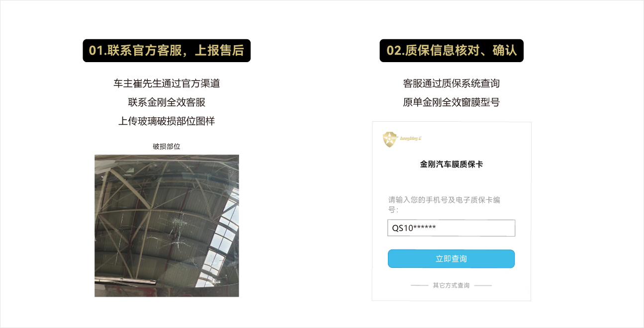Click the warranty card number field showing QS10******
This screenshot has height=328, width=644.
pyautogui.click(x=451, y=228)
